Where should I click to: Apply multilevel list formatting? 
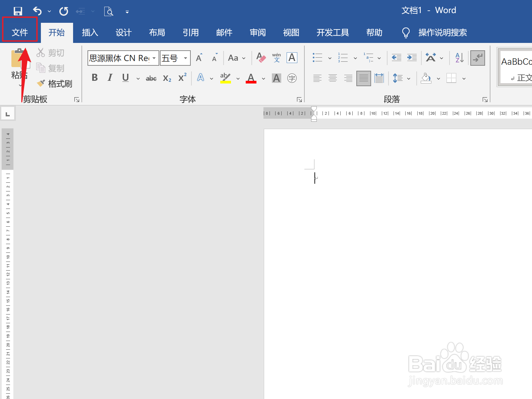368,58
